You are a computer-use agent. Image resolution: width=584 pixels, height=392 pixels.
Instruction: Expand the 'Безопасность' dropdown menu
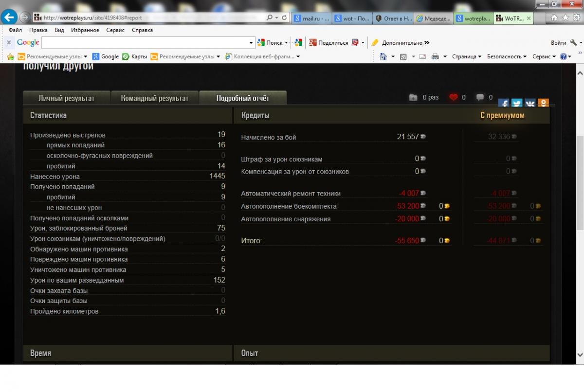click(507, 56)
